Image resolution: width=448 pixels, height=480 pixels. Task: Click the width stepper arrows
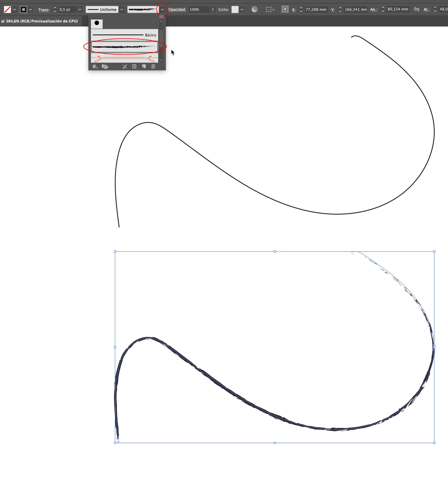[383, 9]
